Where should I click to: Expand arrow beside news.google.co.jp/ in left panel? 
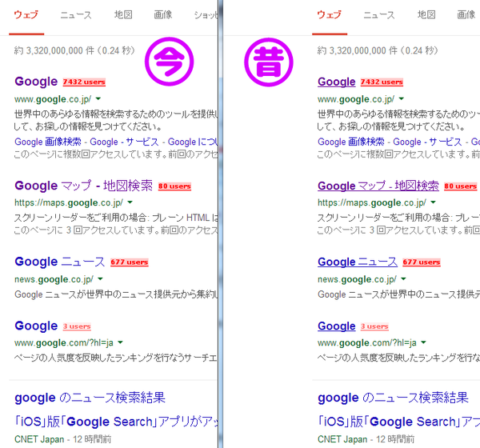click(100, 279)
